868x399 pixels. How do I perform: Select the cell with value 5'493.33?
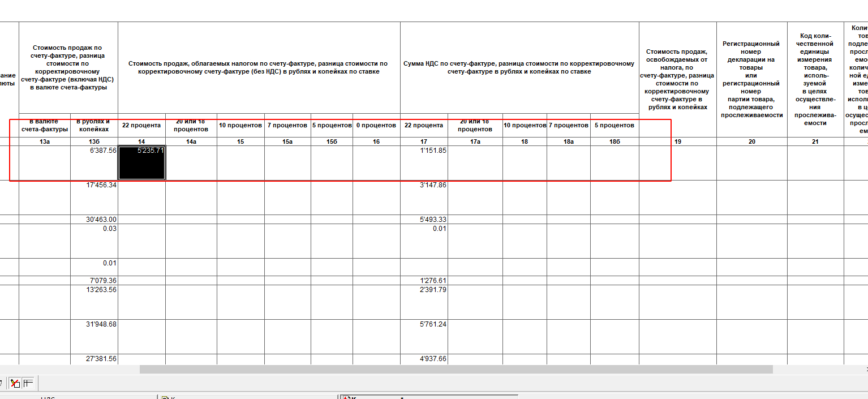tap(424, 220)
